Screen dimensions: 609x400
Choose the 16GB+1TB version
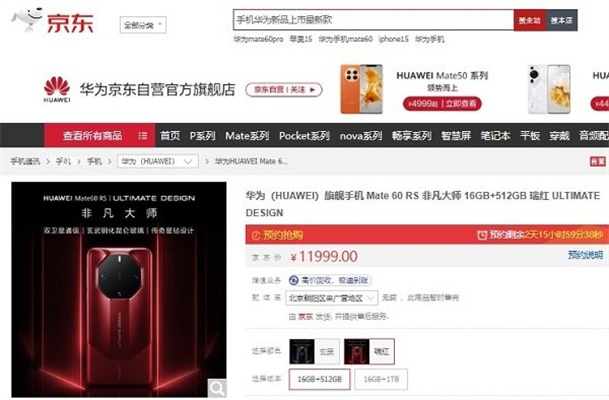[x=381, y=379]
